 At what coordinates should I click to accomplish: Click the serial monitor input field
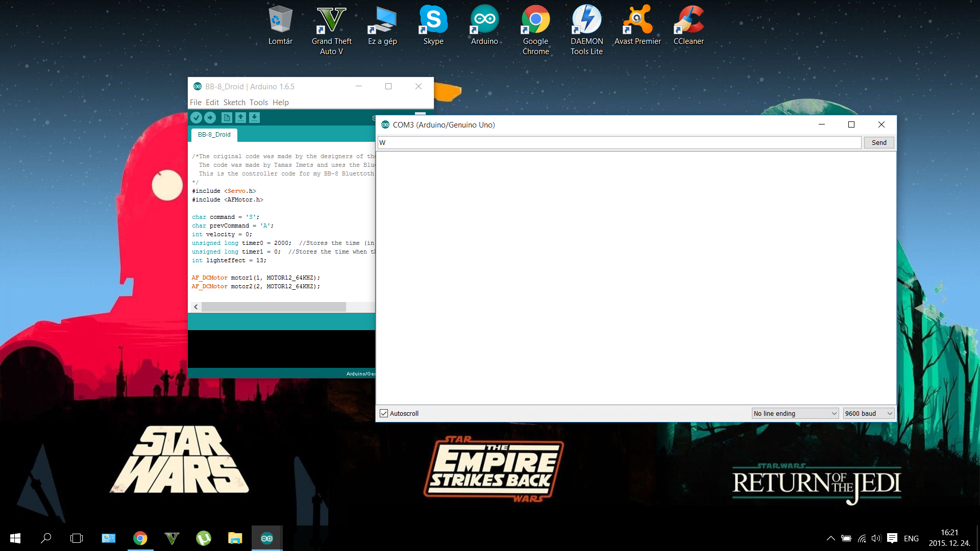coord(619,143)
